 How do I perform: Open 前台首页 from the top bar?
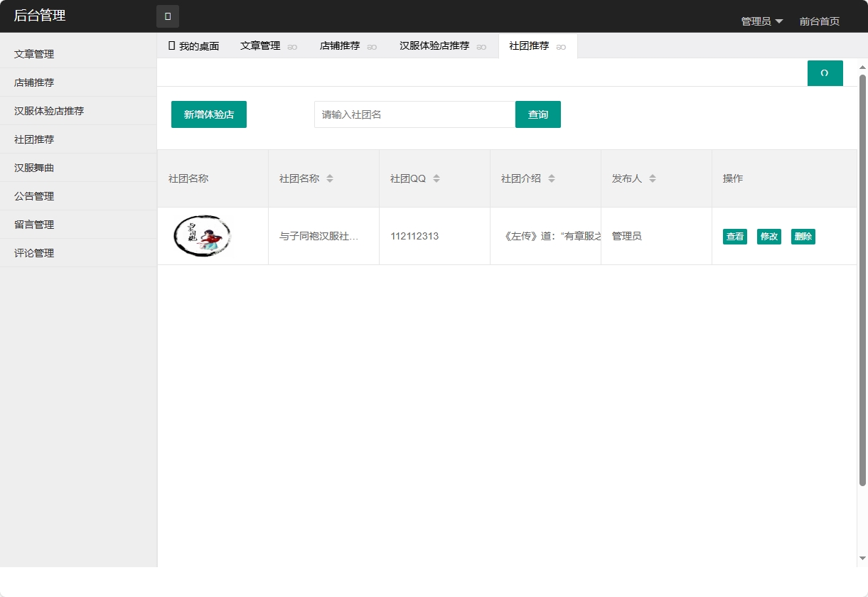(818, 21)
